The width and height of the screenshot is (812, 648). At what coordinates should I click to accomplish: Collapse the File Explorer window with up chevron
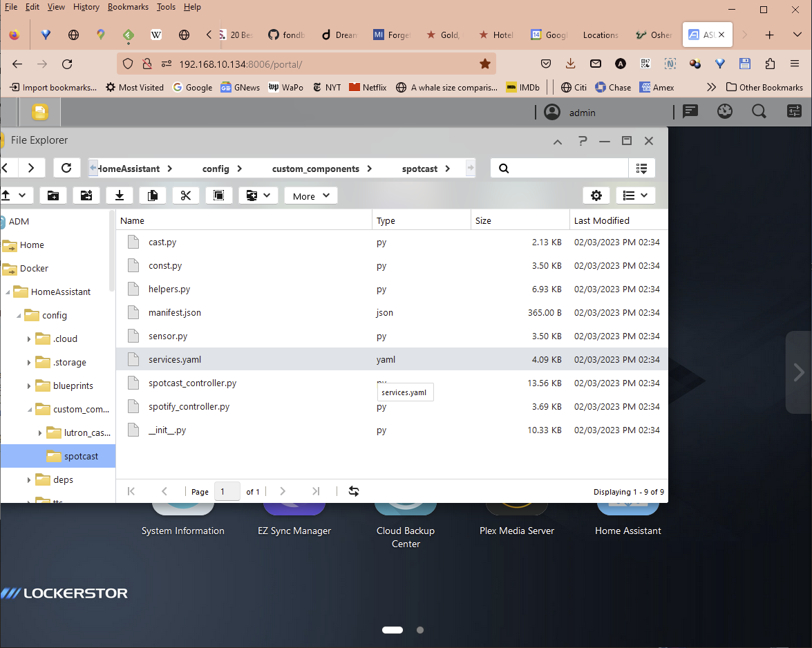click(558, 142)
